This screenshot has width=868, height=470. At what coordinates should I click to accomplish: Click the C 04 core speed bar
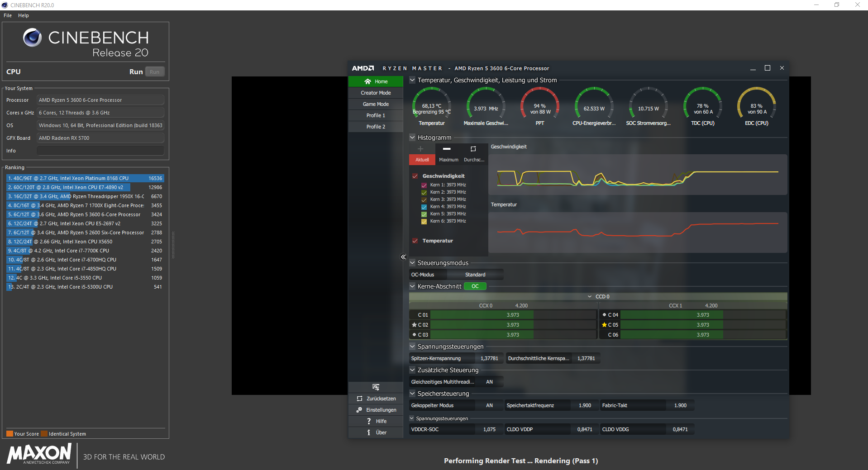703,315
